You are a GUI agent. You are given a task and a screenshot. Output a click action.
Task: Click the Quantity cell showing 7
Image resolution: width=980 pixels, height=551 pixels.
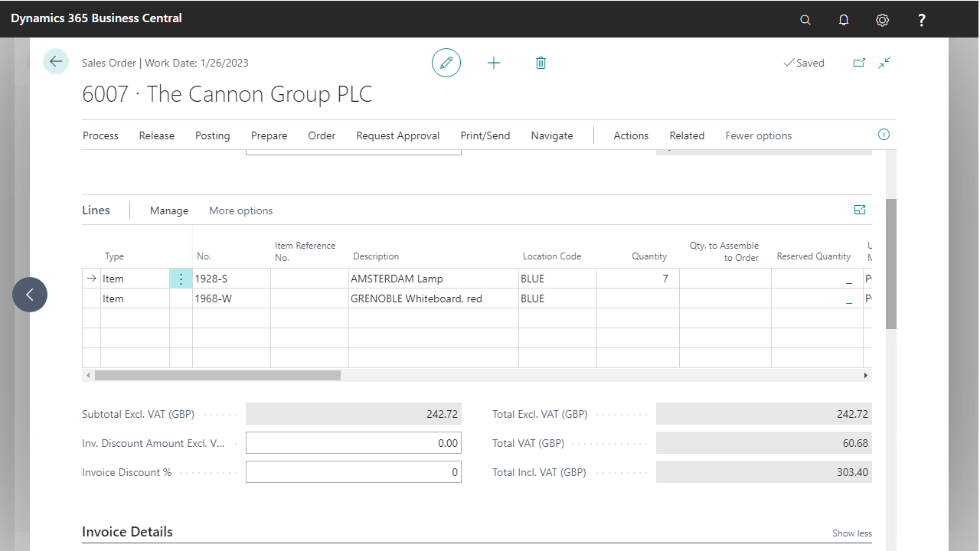(x=638, y=279)
